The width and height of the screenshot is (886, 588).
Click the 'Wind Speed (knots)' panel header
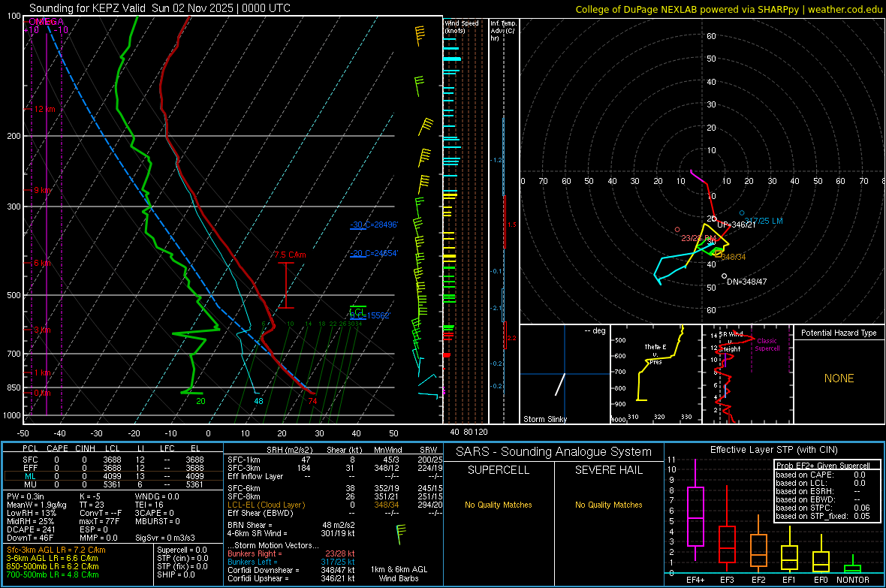[461, 26]
